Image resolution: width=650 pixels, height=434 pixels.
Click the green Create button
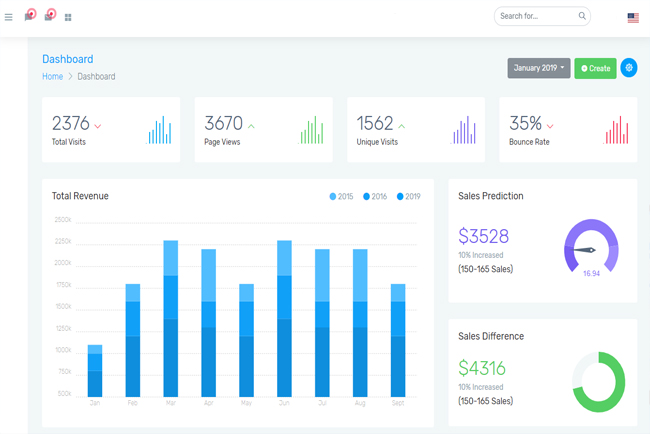pos(595,68)
